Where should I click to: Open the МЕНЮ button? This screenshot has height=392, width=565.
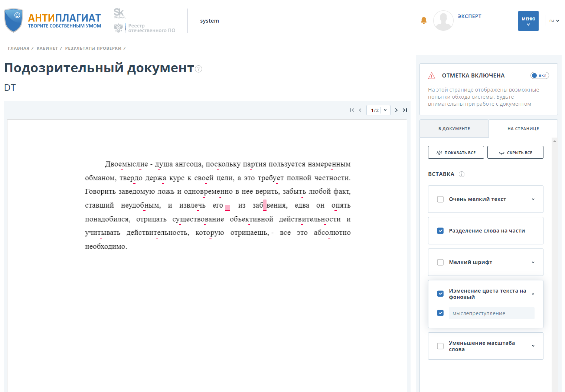click(x=528, y=21)
